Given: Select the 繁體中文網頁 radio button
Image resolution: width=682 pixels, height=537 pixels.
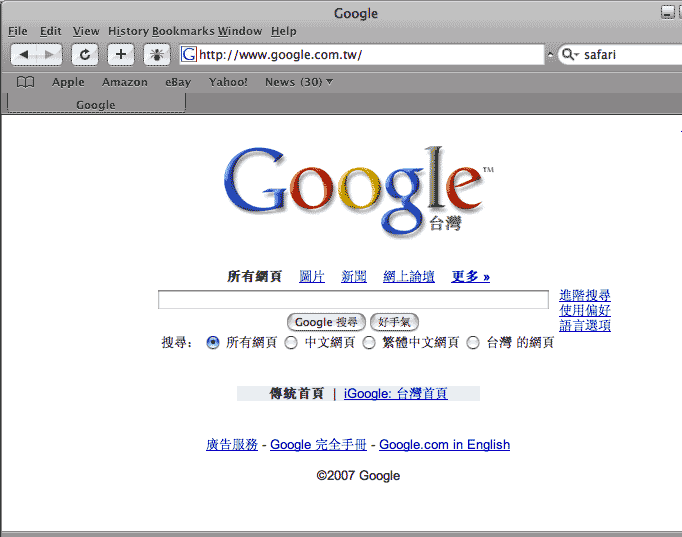Looking at the screenshot, I should click(x=369, y=343).
